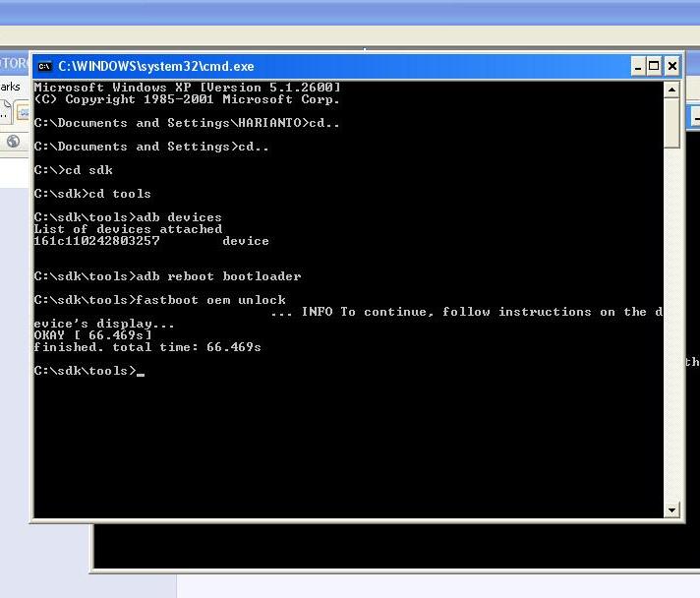Click the globe icon in the background browser

tap(13, 142)
